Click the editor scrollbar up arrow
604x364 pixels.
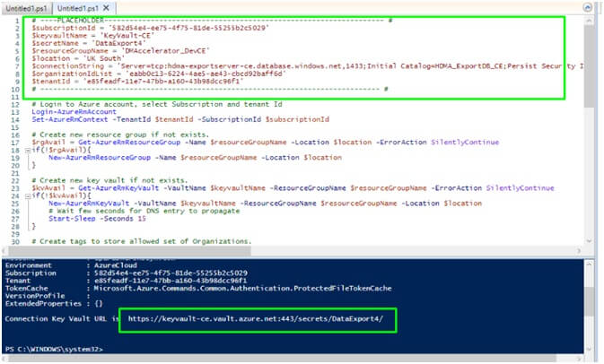tap(589, 21)
